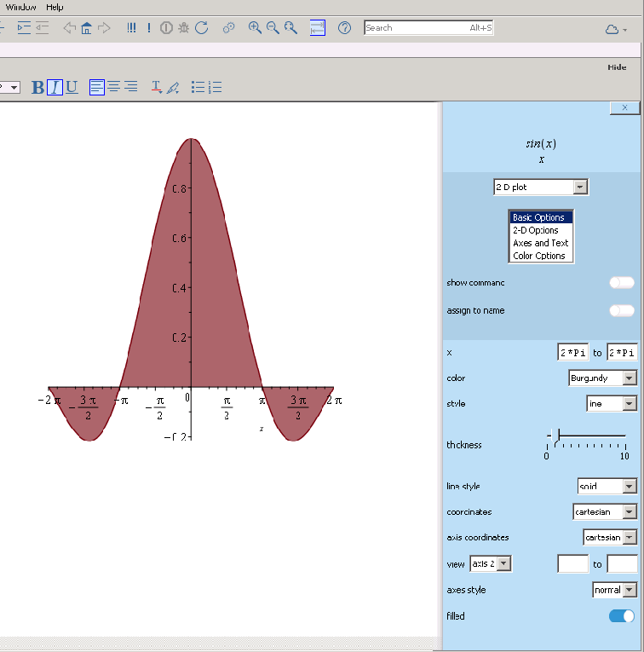The image size is (644, 652).
Task: Select Axes and Text in options list
Action: click(541, 243)
